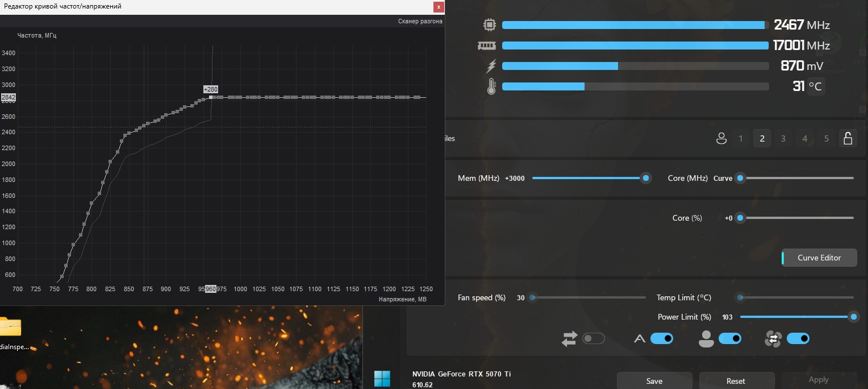
Task: Click the Save button
Action: tap(654, 380)
